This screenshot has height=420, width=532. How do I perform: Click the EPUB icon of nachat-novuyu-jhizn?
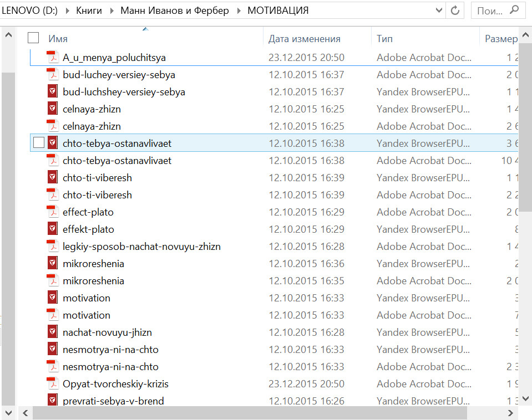(x=53, y=332)
